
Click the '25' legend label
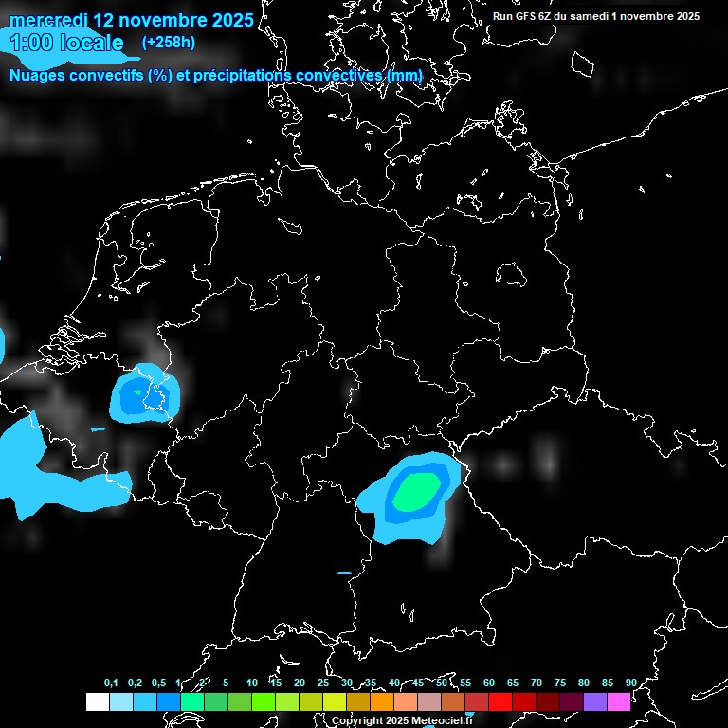tap(323, 682)
